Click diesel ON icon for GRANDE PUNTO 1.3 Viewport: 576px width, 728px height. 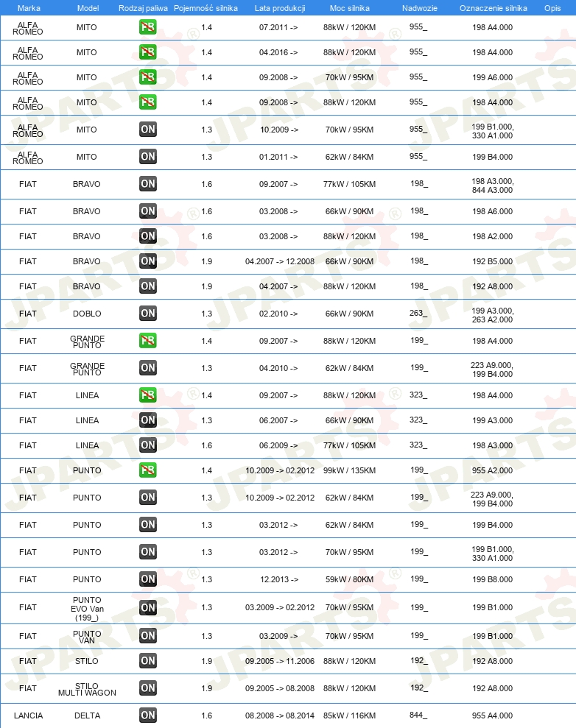[148, 368]
